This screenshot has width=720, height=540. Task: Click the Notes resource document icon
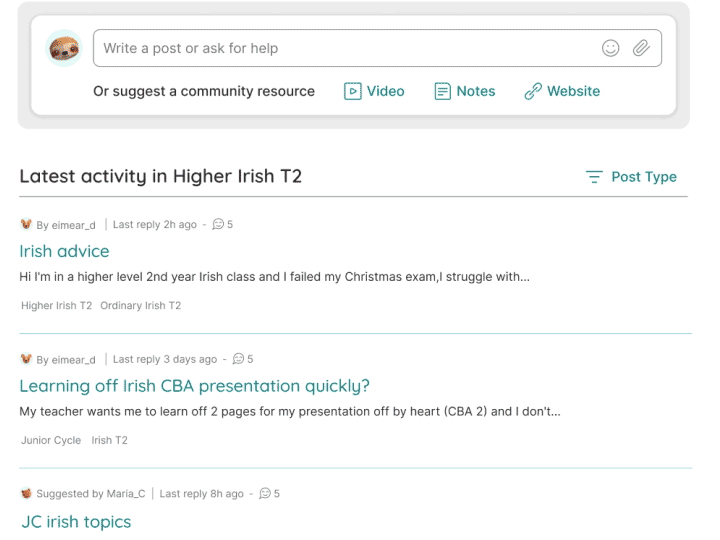tap(442, 91)
